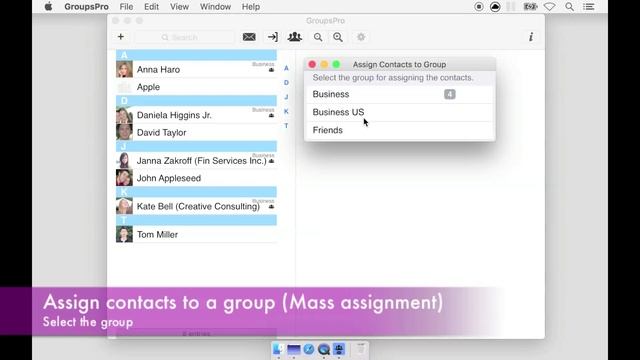Jump to index letter T

pos(286,126)
